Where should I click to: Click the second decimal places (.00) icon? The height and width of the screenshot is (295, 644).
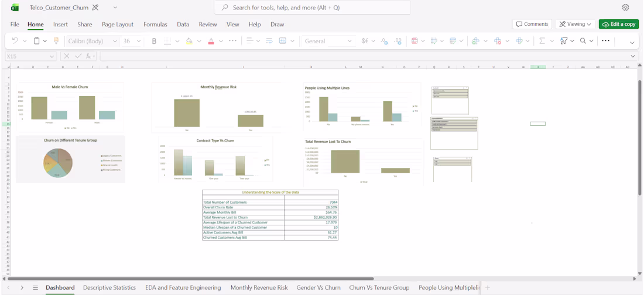[398, 41]
